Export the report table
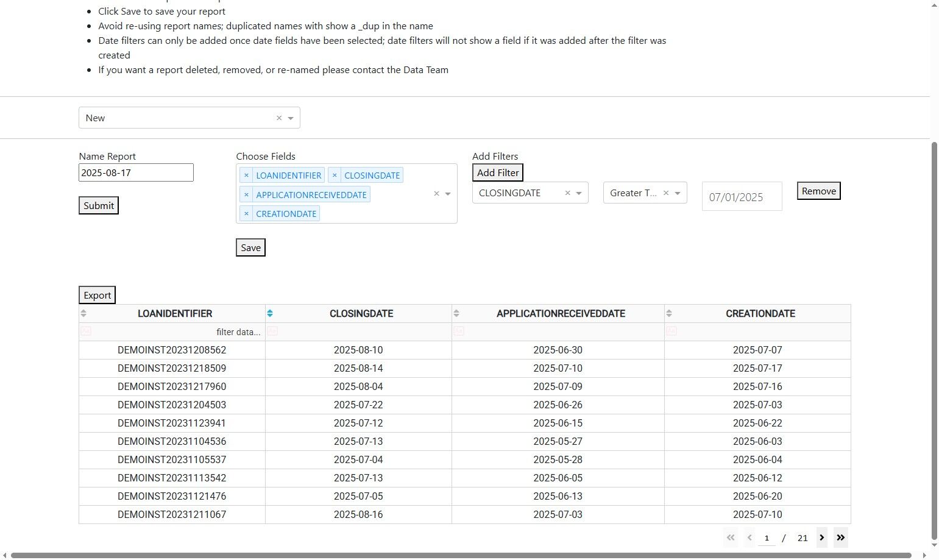The height and width of the screenshot is (560, 939). (97, 295)
